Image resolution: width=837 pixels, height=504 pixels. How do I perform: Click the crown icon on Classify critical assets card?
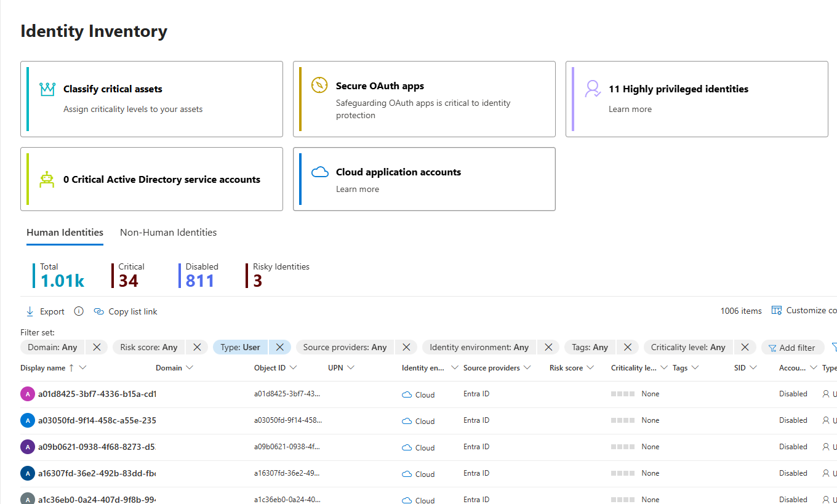point(48,89)
